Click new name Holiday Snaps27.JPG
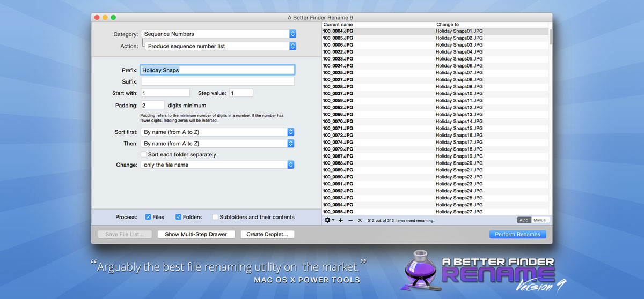The height and width of the screenshot is (299, 644). click(x=459, y=212)
